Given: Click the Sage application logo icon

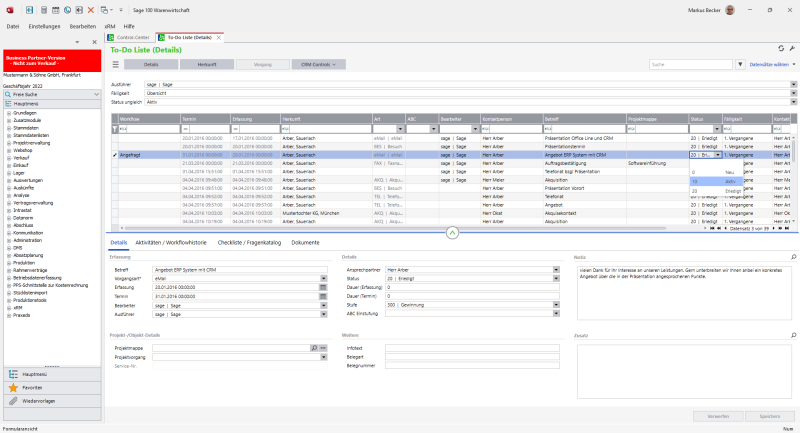Looking at the screenshot, I should [10, 10].
